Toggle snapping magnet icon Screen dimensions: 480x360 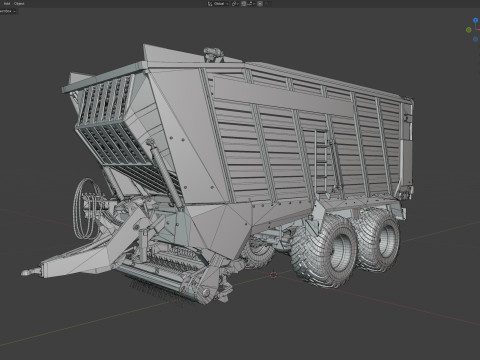pos(243,4)
